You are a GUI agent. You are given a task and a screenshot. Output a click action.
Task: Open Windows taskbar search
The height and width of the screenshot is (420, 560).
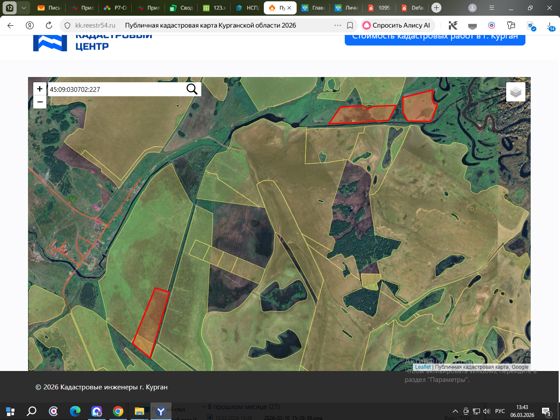tap(32, 411)
